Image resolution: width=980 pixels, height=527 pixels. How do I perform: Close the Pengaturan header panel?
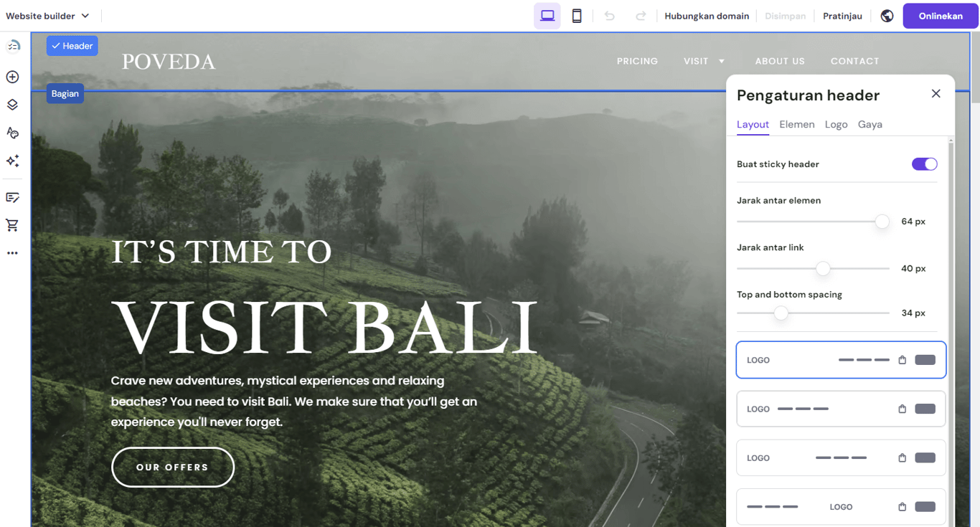(936, 93)
